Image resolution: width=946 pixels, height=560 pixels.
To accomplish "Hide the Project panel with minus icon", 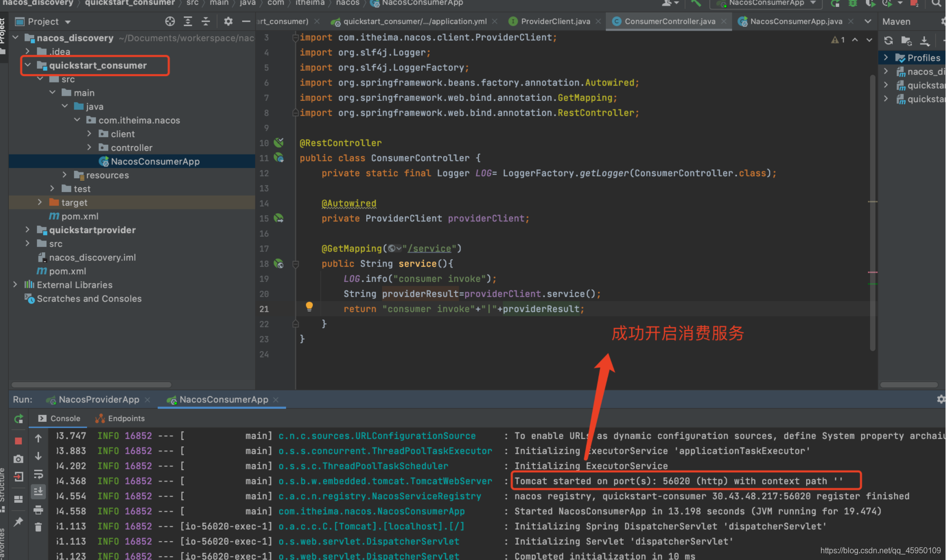I will point(246,21).
